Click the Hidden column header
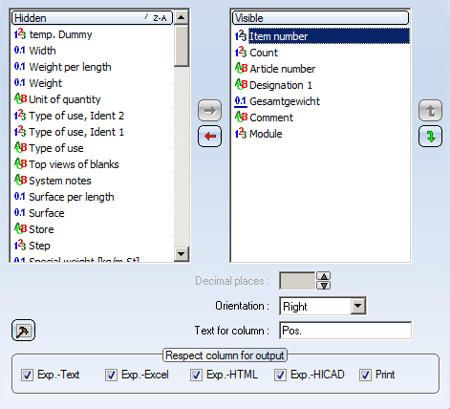Screen dimensions: 450x409 [x=92, y=18]
